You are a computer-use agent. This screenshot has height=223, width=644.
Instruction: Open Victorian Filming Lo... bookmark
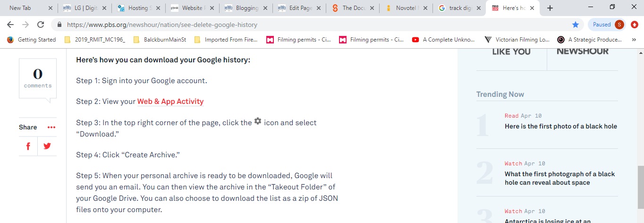coord(517,40)
